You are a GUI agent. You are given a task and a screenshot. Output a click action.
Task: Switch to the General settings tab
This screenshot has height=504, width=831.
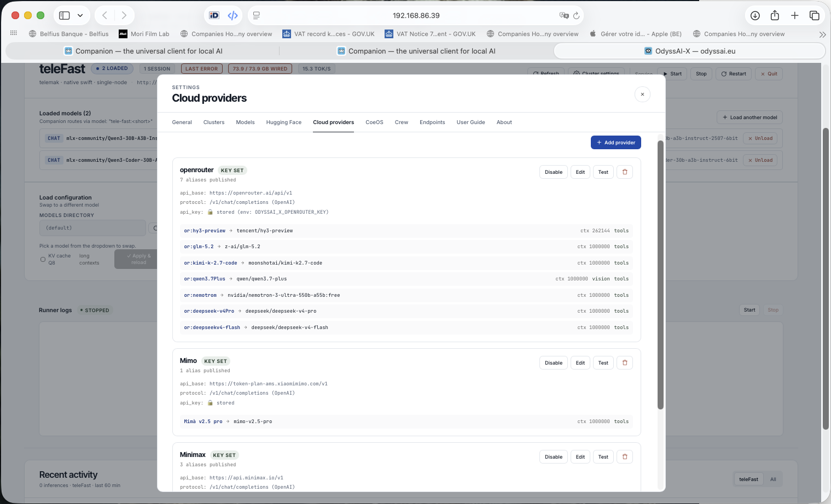click(x=182, y=122)
